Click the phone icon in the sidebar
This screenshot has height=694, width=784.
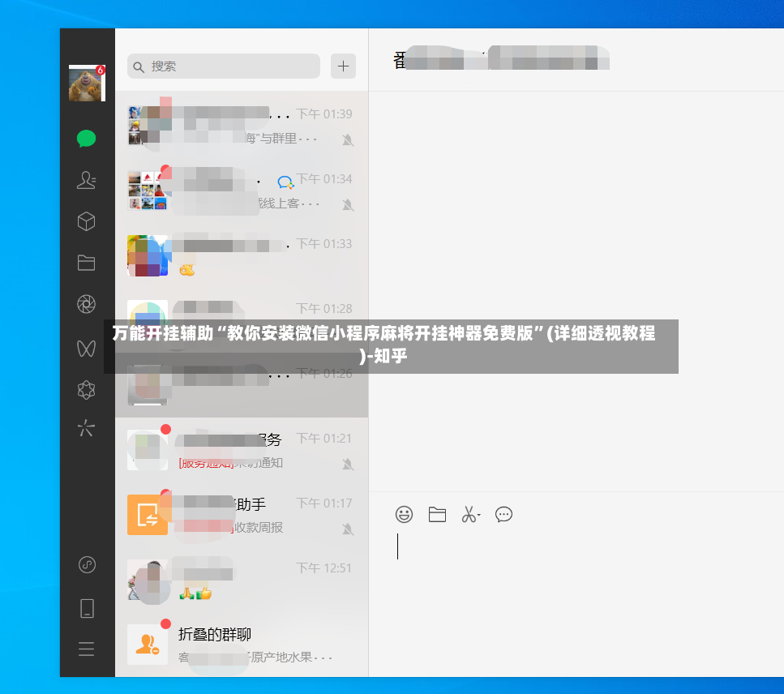point(87,609)
